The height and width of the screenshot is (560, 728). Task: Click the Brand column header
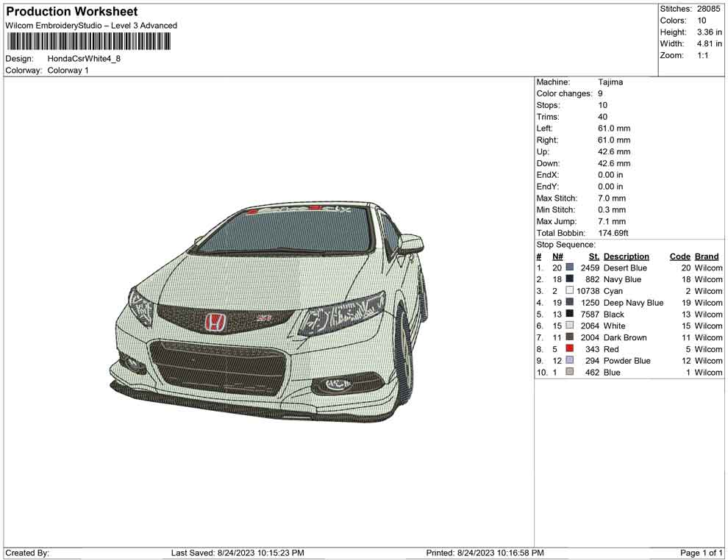(707, 256)
